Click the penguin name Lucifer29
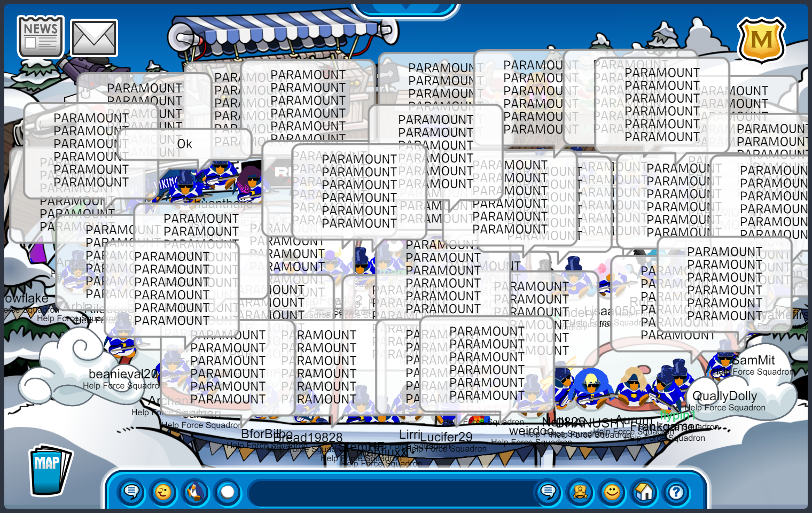The height and width of the screenshot is (513, 812). tap(446, 437)
